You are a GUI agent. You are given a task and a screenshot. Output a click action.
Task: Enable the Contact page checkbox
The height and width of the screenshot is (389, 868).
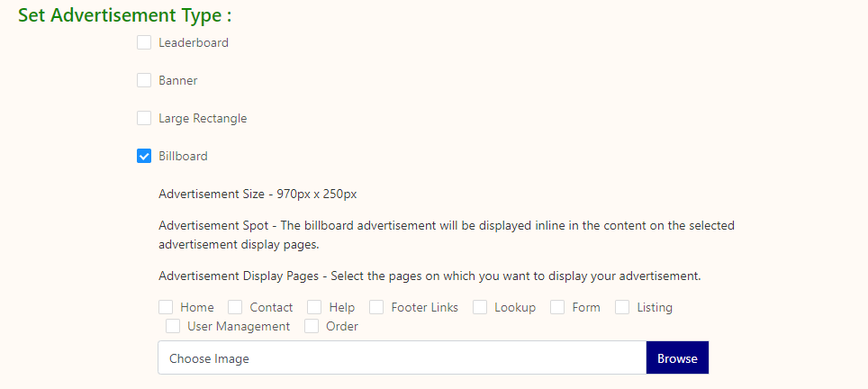[235, 307]
